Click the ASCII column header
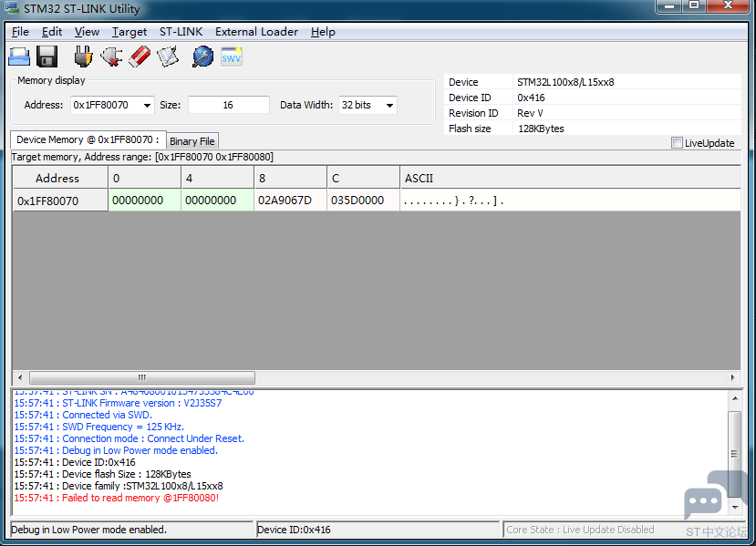 (570, 178)
